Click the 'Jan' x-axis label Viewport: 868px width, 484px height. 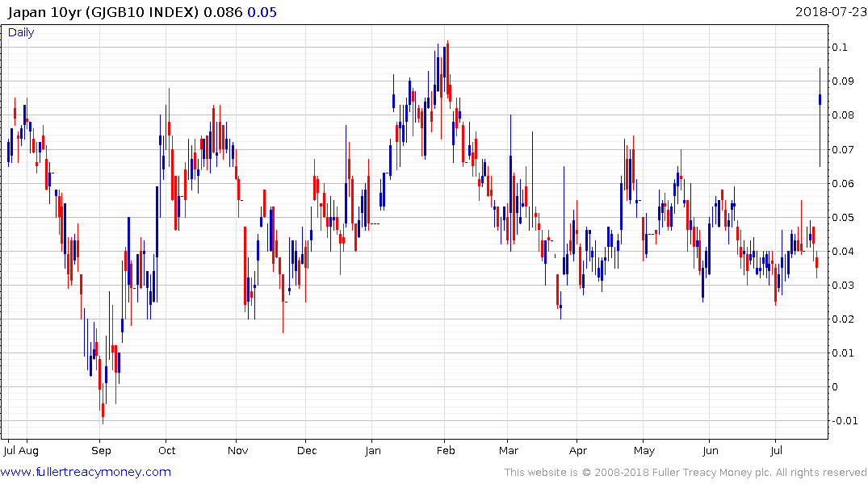pyautogui.click(x=372, y=450)
